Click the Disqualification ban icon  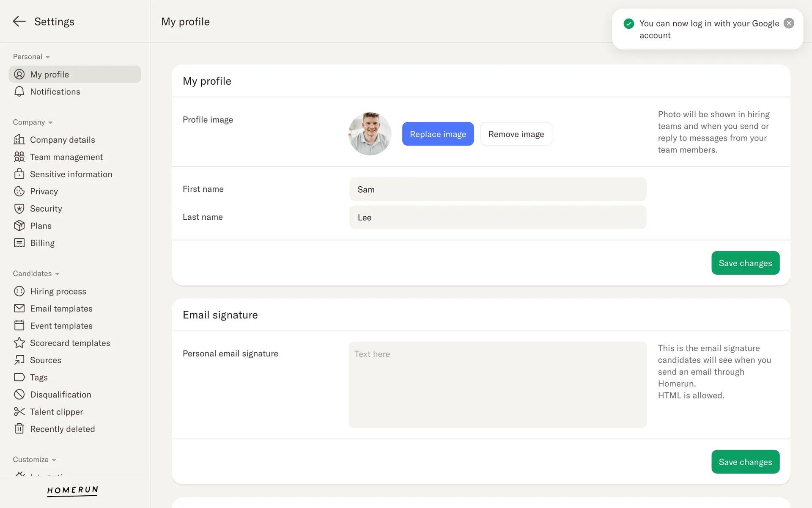[x=19, y=395]
